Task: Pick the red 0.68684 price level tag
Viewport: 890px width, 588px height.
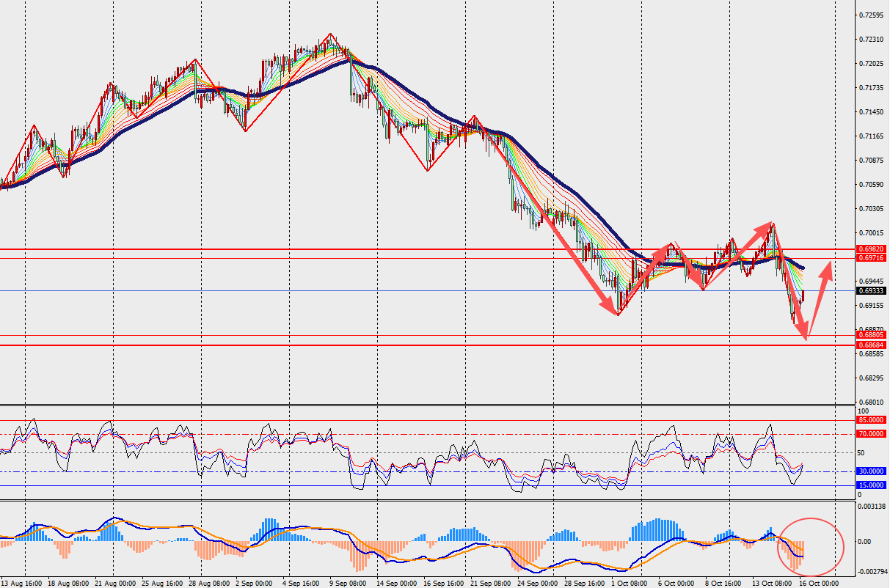Action: tap(872, 345)
